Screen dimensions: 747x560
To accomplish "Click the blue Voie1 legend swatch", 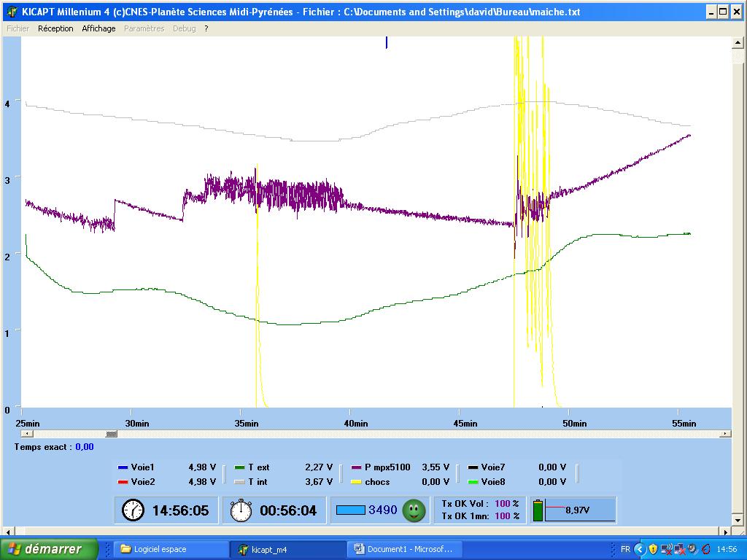I will pyautogui.click(x=123, y=467).
